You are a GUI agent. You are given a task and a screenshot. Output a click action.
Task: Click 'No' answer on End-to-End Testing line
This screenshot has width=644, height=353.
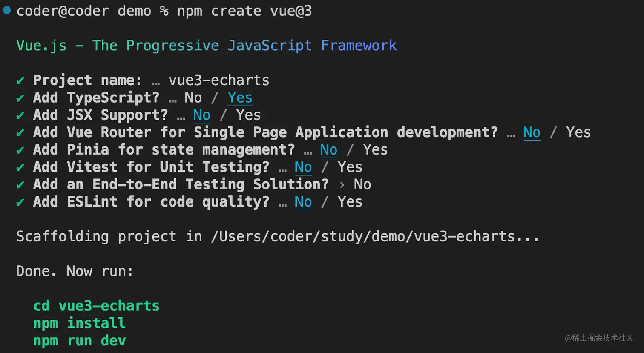click(362, 184)
